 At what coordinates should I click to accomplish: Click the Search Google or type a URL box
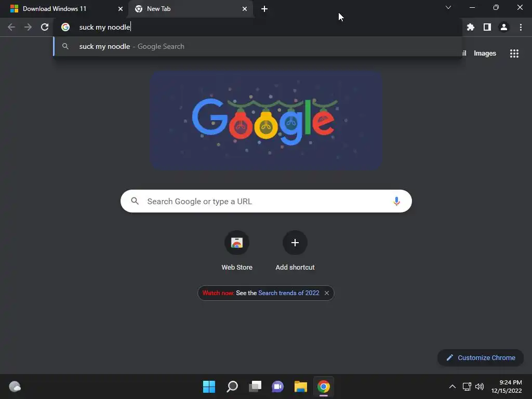[266, 201]
